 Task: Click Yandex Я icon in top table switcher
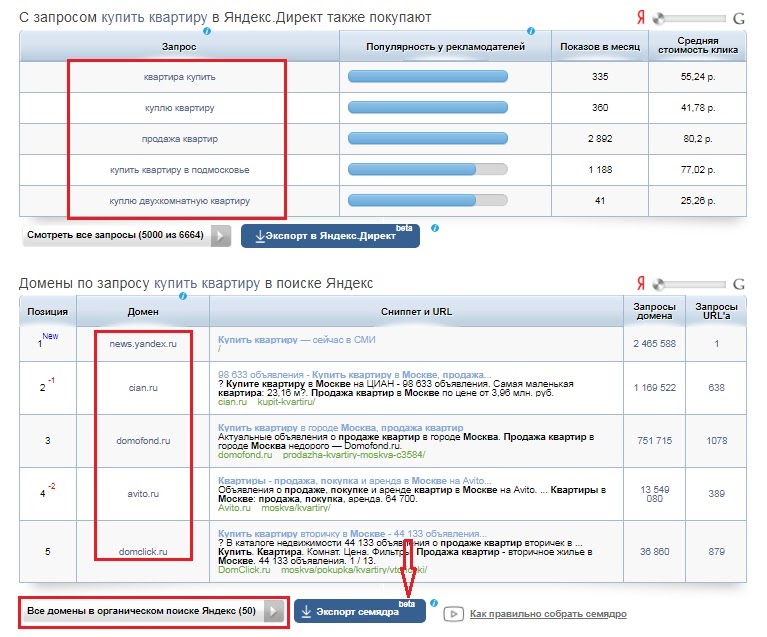coord(641,18)
